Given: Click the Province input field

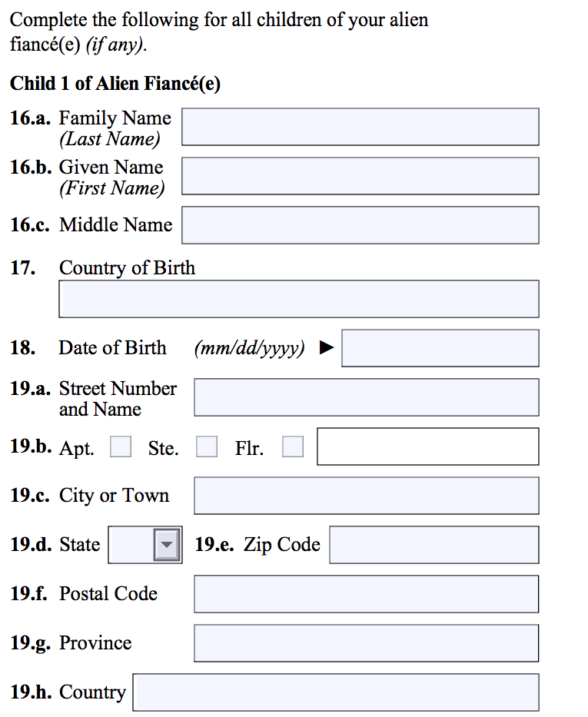Looking at the screenshot, I should point(366,643).
